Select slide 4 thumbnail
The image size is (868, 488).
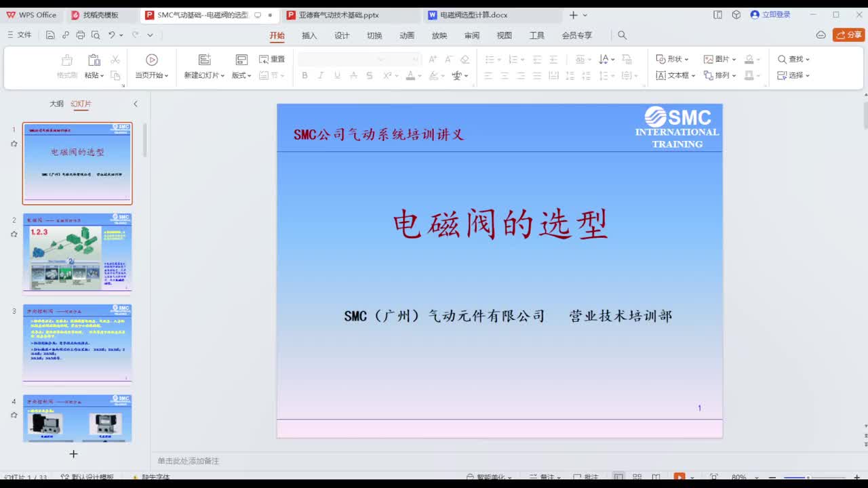pos(77,418)
